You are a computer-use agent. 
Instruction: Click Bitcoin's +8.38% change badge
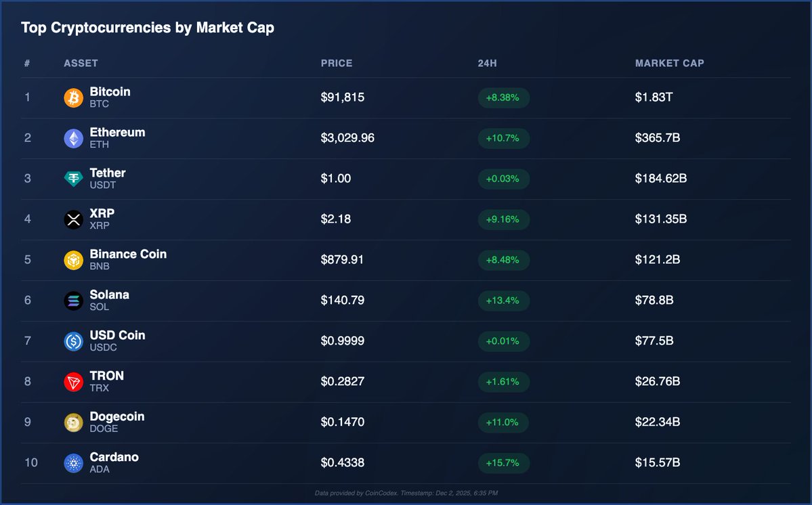pos(503,97)
